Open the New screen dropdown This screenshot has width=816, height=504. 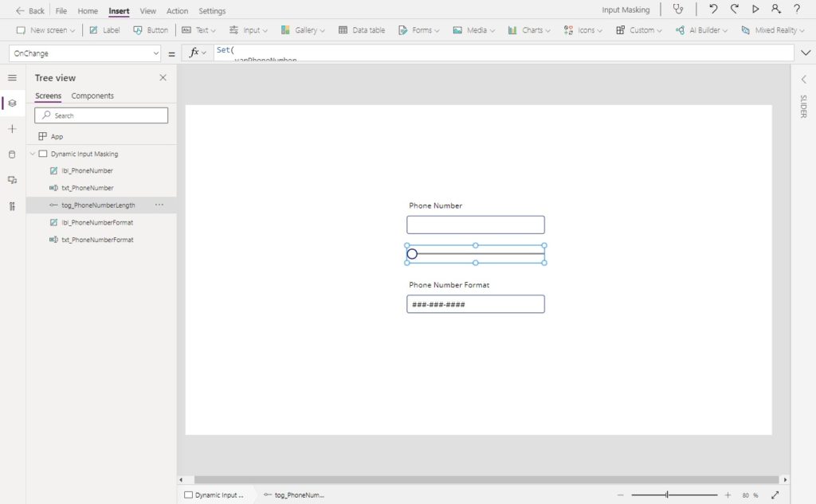pos(45,30)
